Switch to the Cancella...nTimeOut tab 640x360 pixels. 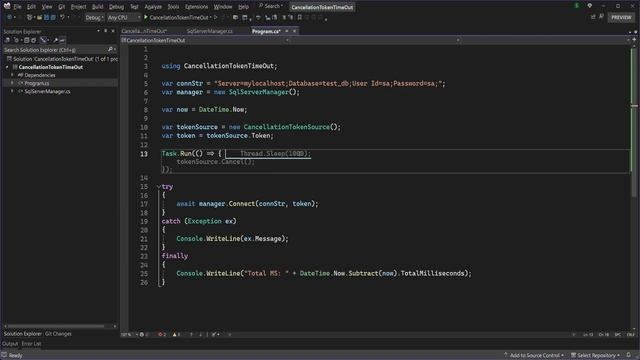pos(144,31)
